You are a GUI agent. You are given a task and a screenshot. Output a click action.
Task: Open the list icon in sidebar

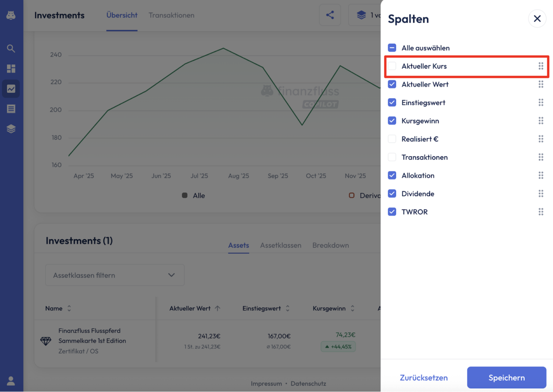point(11,109)
